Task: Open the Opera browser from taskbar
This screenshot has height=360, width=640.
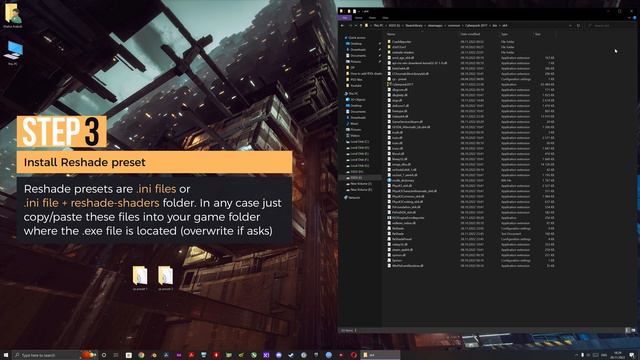Action: point(354,355)
